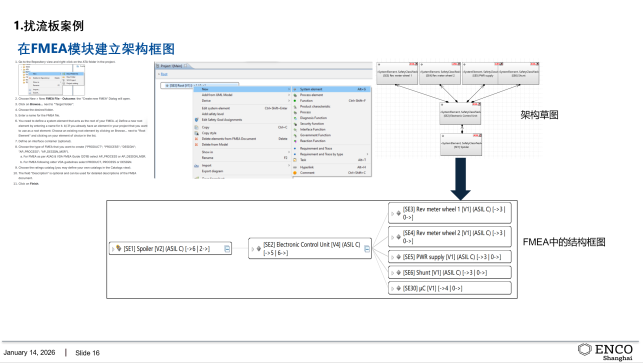Collapse children of [SE1] Spoiler node

[227, 249]
